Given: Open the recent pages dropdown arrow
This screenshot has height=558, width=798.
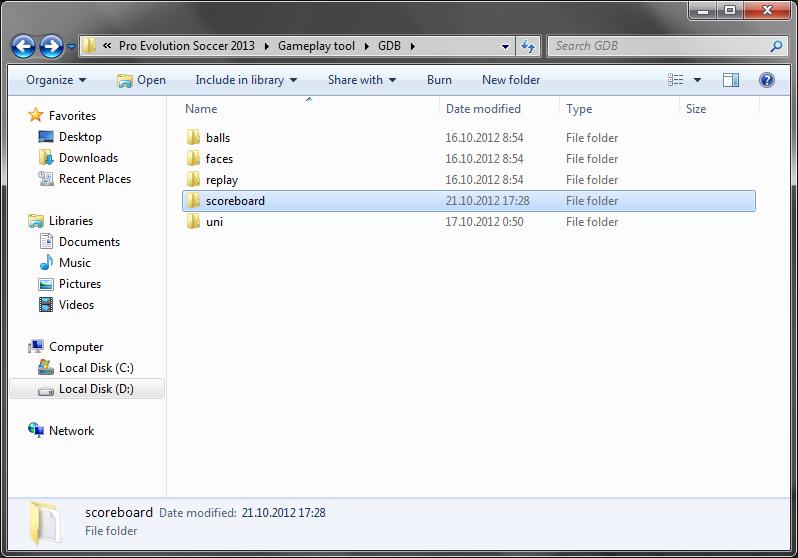Looking at the screenshot, I should (71, 46).
